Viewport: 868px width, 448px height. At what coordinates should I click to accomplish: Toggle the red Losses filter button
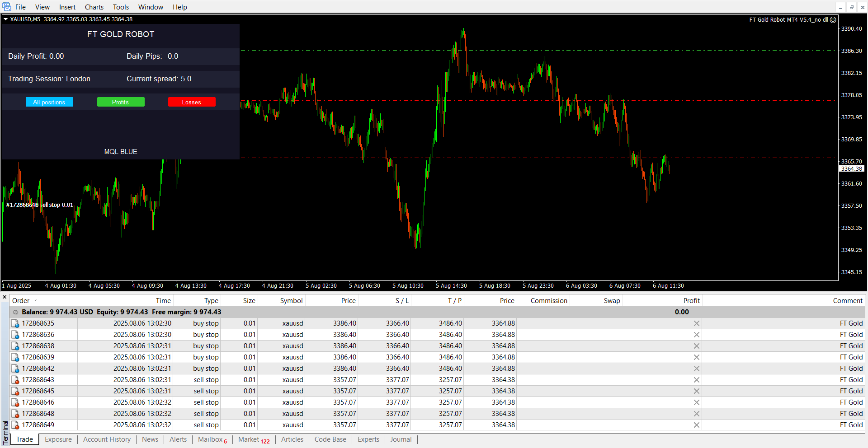(x=192, y=102)
